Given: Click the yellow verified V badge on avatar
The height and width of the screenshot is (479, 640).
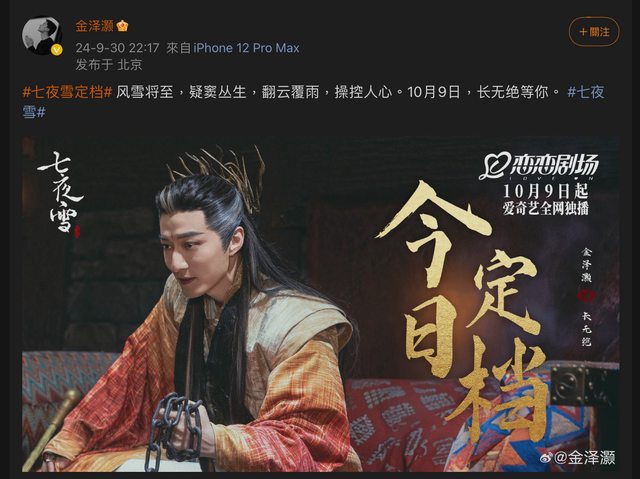Looking at the screenshot, I should coord(56,50).
